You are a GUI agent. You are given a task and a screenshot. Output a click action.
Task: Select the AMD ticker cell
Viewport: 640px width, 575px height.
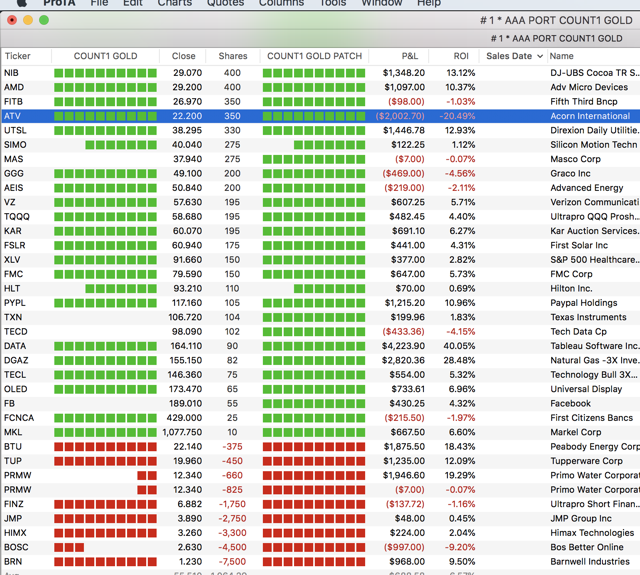pyautogui.click(x=13, y=87)
